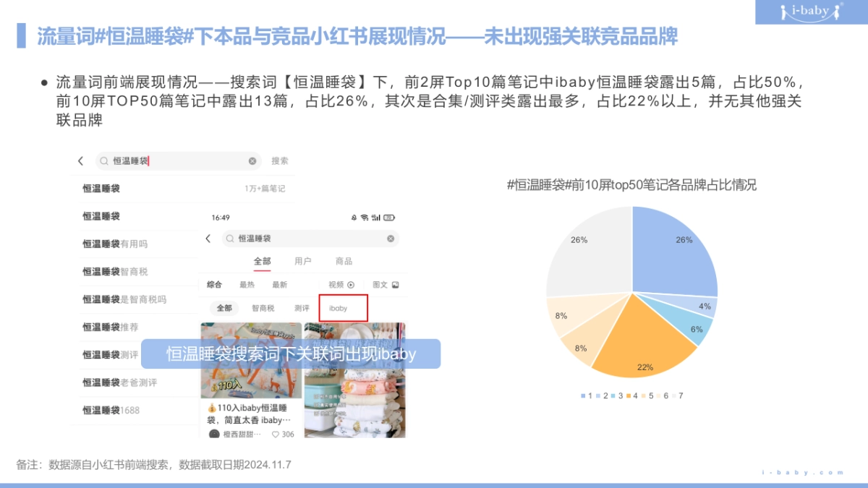Click the orange legend swatch for segment 4
The image size is (868, 488).
629,395
